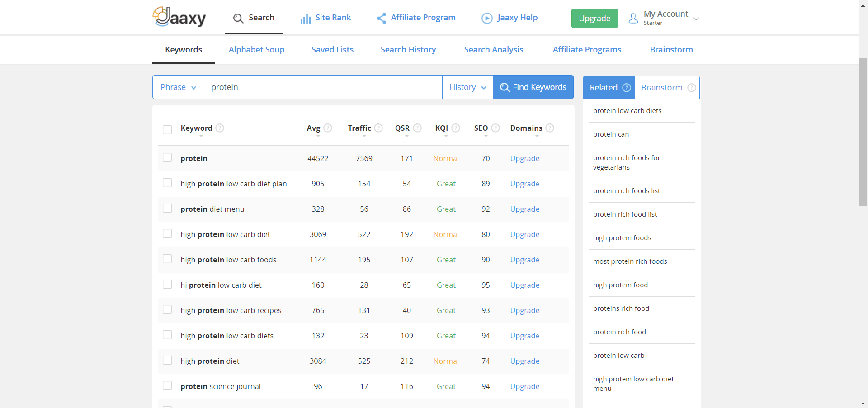868x408 pixels.
Task: Click the help icon on Related tab
Action: [627, 88]
